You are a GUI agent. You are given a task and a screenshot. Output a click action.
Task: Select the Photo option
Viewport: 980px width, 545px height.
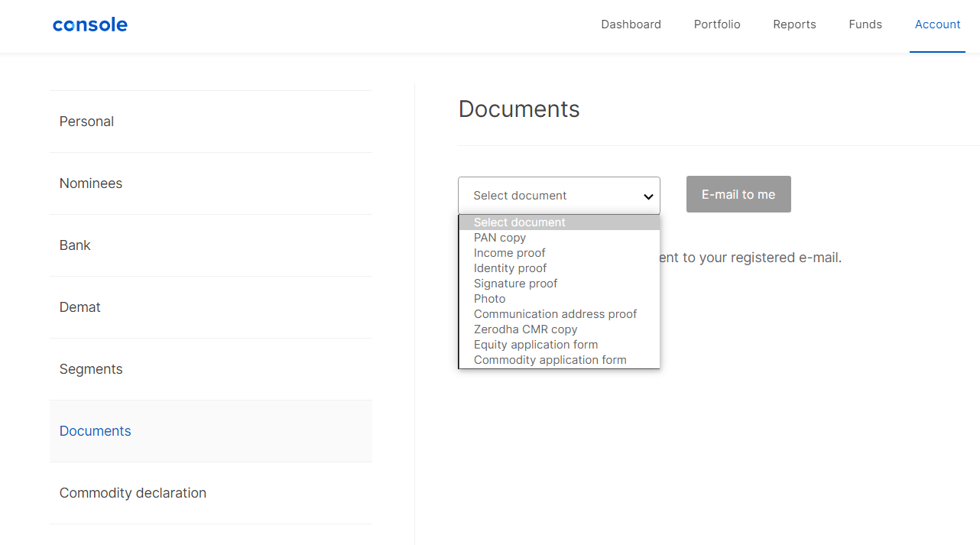coord(489,299)
